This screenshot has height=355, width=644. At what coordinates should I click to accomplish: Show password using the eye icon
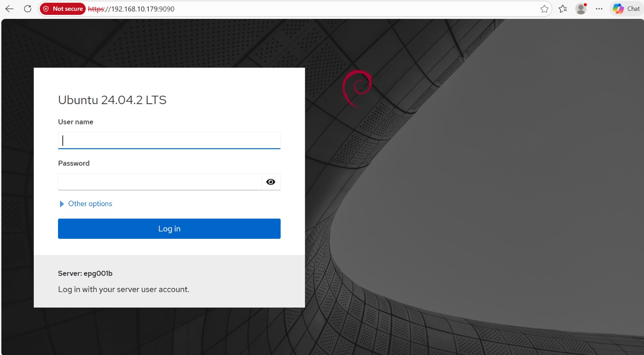coord(271,182)
